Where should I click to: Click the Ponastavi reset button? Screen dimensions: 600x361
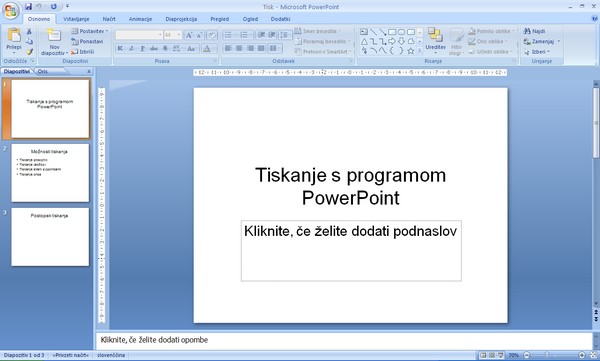coord(87,41)
